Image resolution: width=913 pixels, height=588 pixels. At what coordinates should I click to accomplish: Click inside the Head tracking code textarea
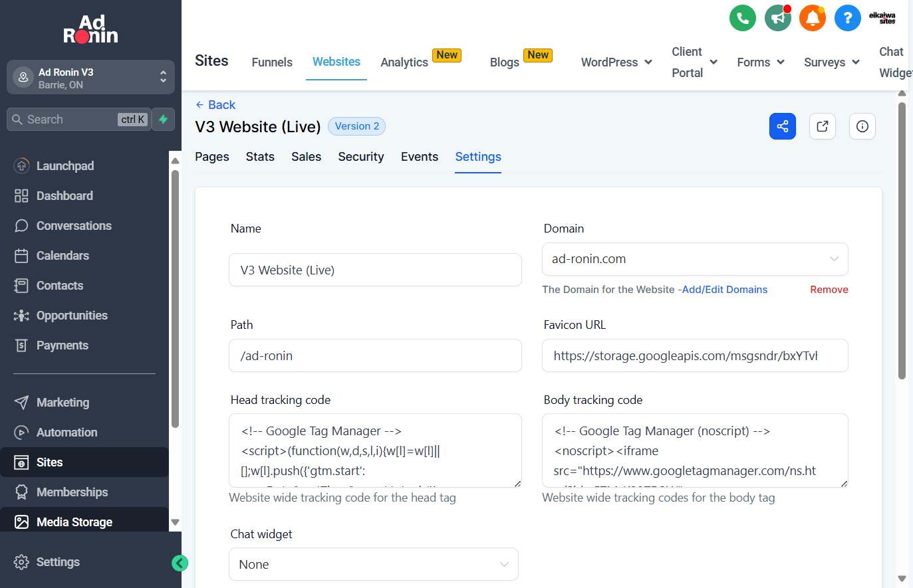(375, 450)
